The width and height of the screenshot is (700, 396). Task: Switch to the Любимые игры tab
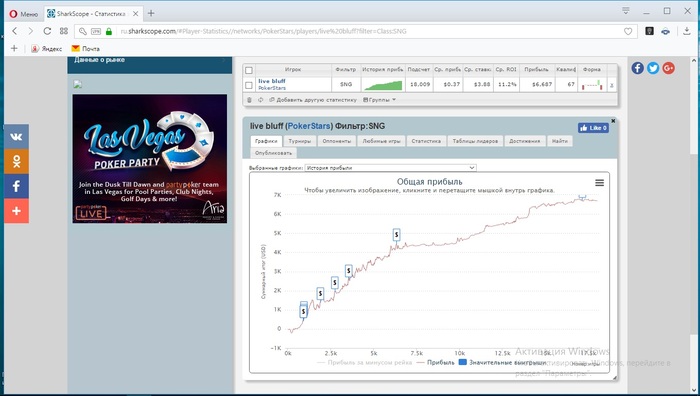click(x=381, y=141)
